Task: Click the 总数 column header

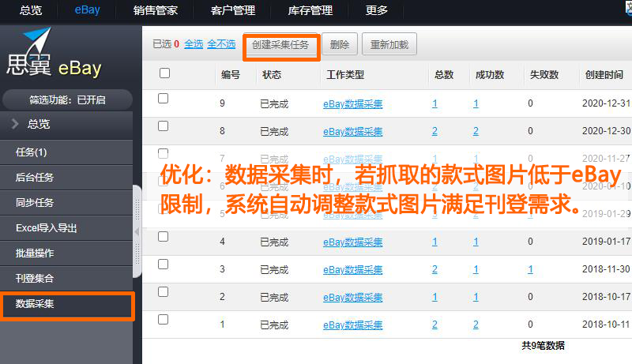Action: pyautogui.click(x=444, y=75)
